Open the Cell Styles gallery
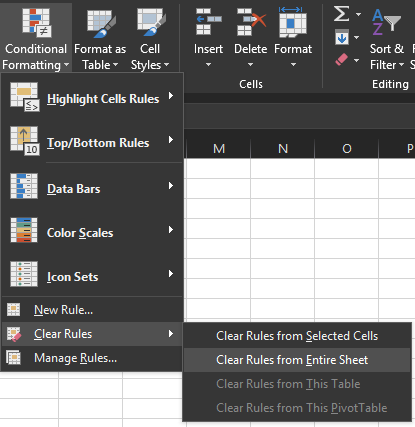This screenshot has width=415, height=427. 150,37
